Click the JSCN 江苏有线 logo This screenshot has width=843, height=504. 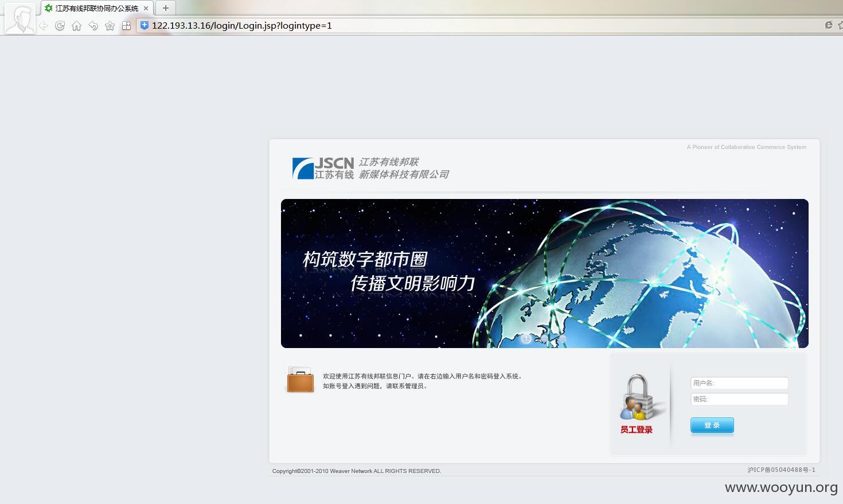coord(323,169)
